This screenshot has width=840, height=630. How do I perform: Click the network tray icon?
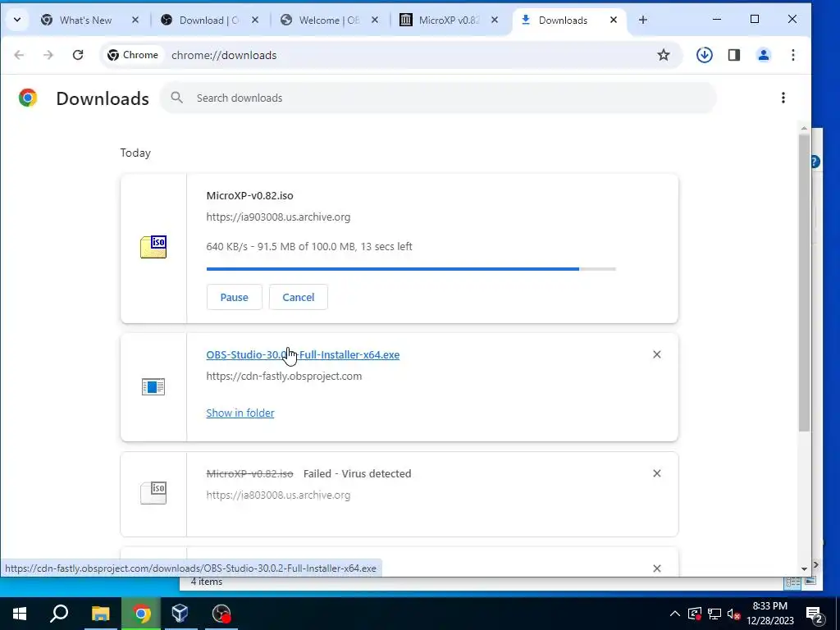point(714,614)
